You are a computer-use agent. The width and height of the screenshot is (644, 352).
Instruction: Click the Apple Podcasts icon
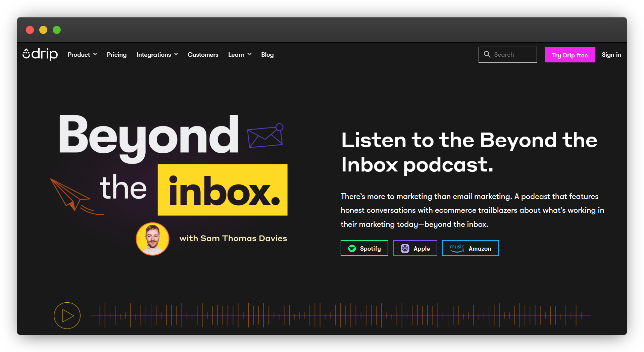tap(405, 248)
